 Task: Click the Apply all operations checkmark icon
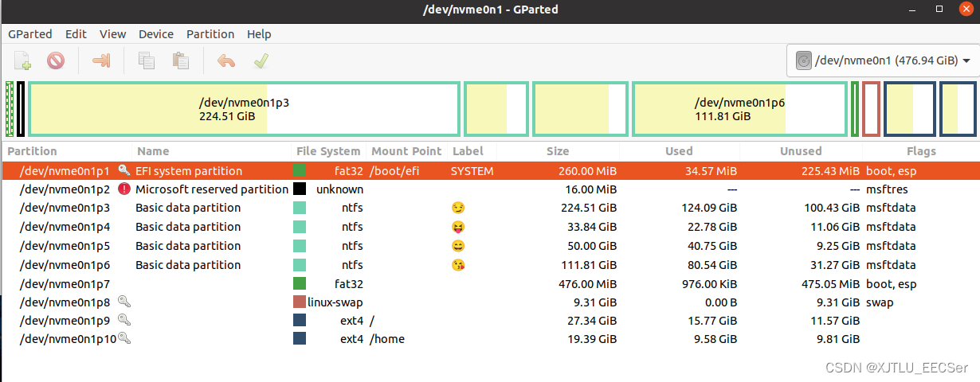pyautogui.click(x=261, y=60)
